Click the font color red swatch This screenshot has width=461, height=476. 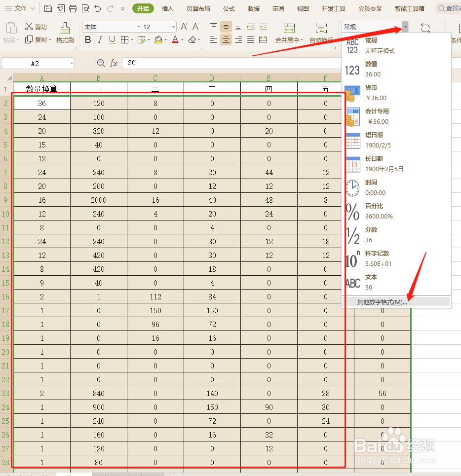click(175, 39)
